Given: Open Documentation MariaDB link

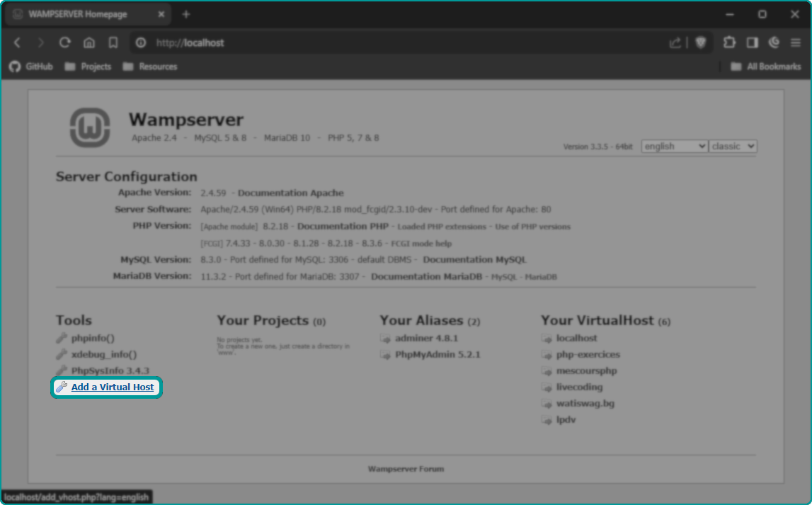Looking at the screenshot, I should pyautogui.click(x=426, y=277).
